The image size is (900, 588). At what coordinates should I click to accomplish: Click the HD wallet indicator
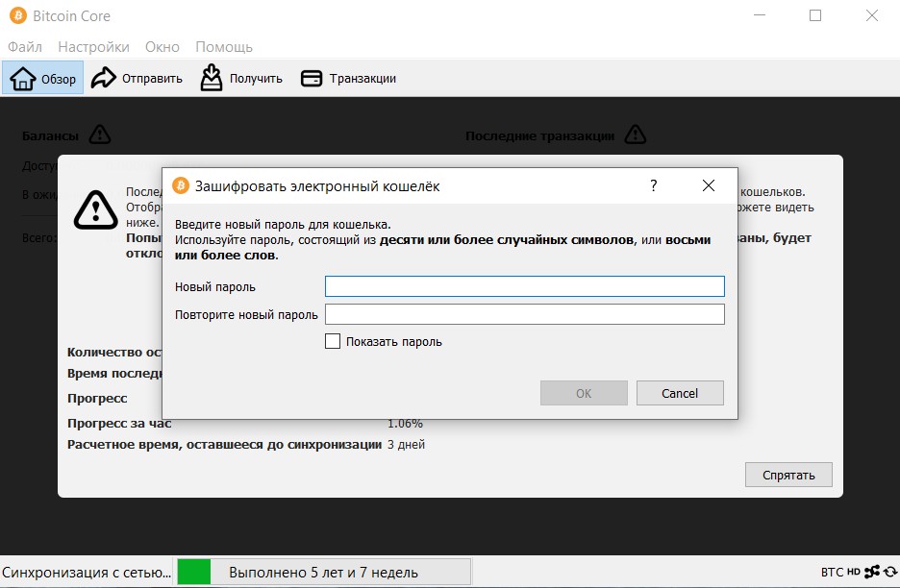pos(854,571)
